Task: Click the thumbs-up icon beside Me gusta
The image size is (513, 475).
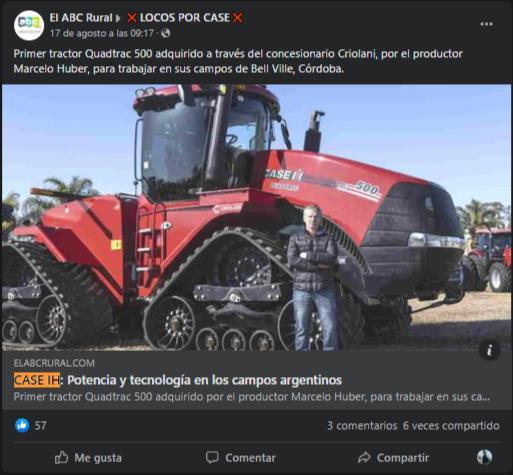Action: tap(61, 458)
